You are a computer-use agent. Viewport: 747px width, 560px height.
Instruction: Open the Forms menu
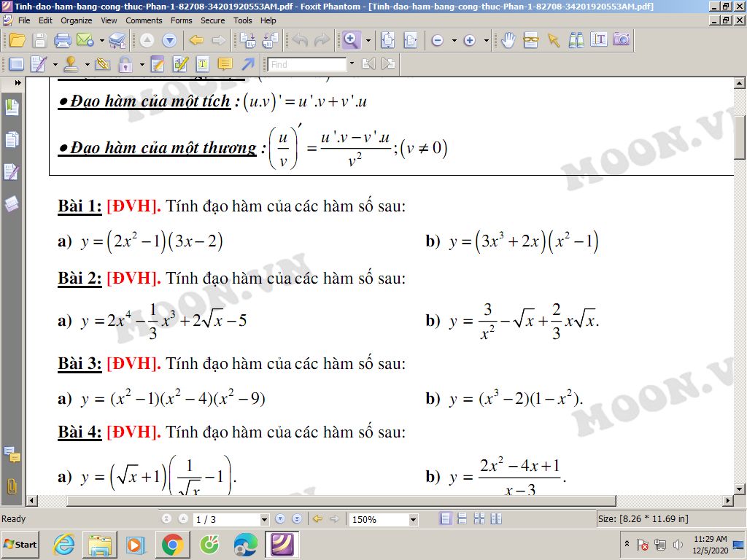click(x=181, y=20)
